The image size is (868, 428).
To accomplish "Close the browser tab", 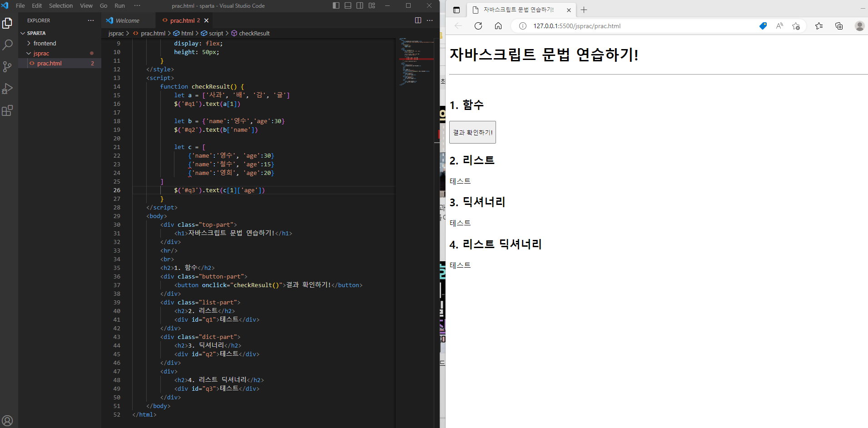I will click(x=569, y=10).
